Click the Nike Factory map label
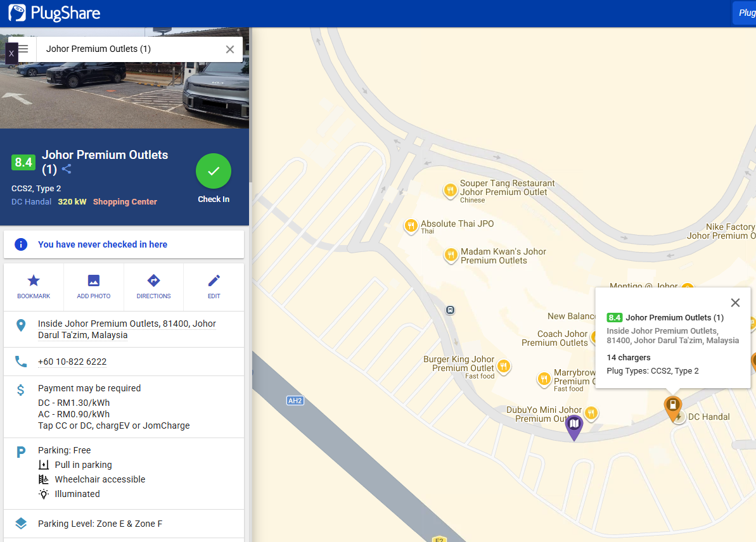The image size is (756, 542). click(x=722, y=231)
